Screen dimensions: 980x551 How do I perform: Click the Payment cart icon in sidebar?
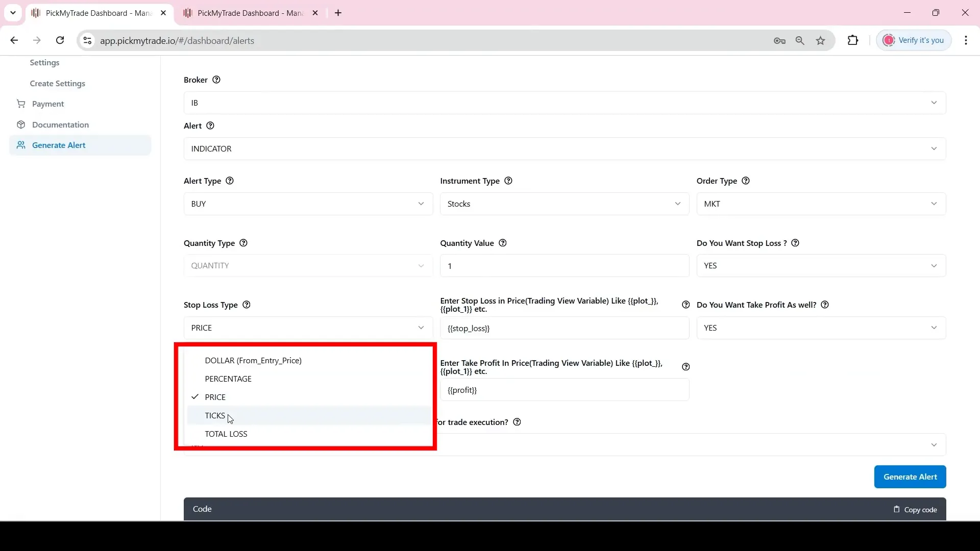click(x=21, y=104)
